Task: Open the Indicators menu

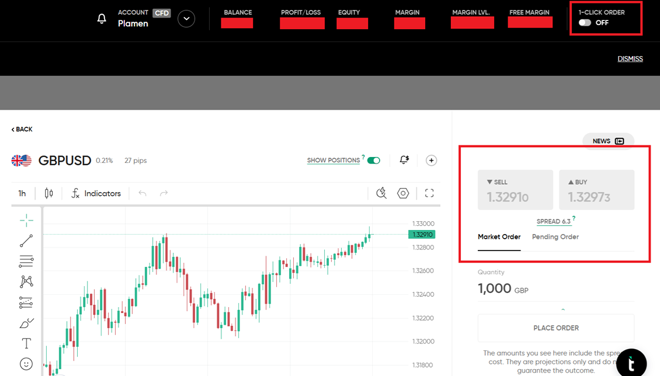Action: pos(96,193)
